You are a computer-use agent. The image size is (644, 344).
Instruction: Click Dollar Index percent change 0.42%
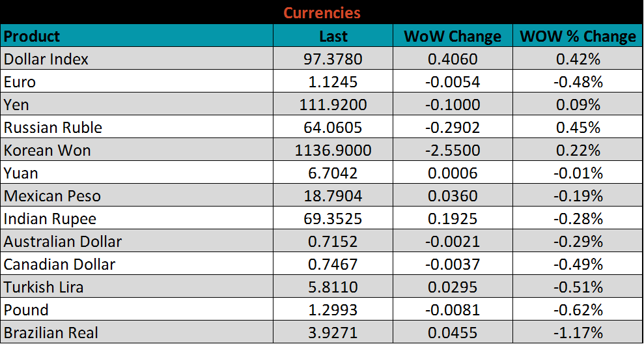(578, 59)
